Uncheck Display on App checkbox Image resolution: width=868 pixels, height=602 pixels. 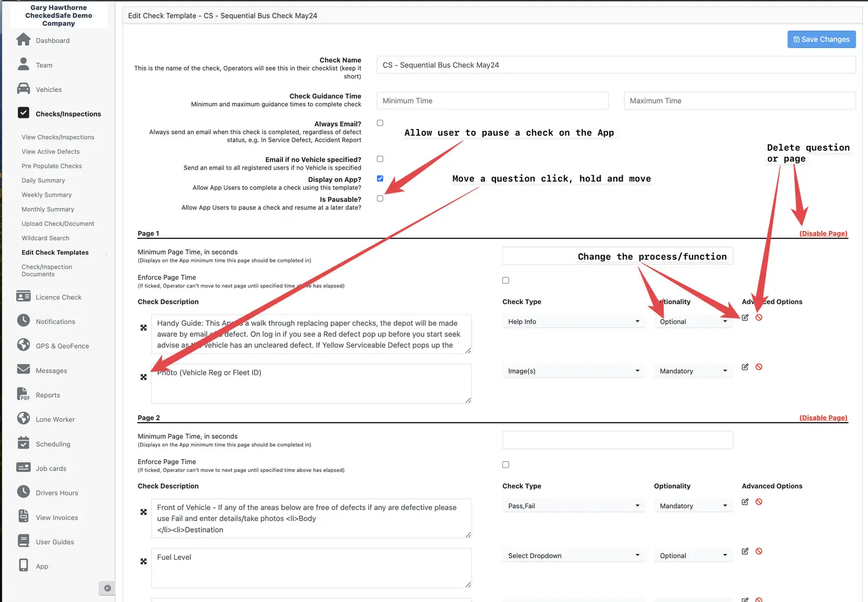pos(380,179)
